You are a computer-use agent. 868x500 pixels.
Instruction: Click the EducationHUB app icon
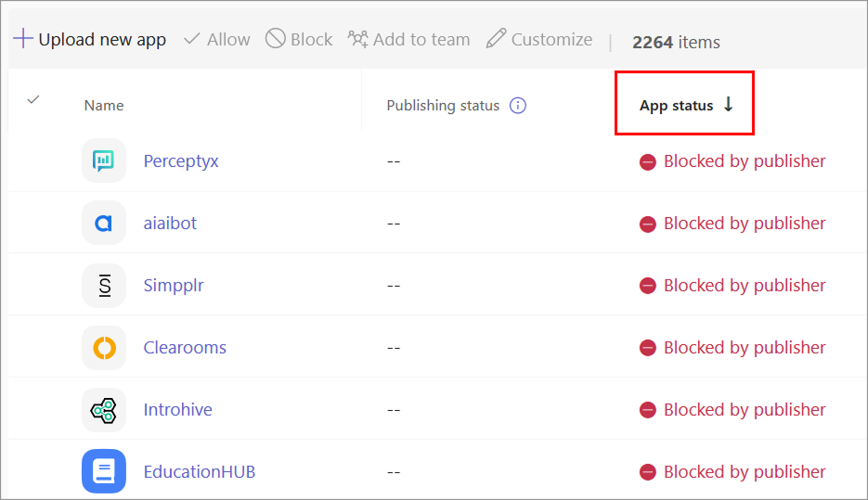104,471
